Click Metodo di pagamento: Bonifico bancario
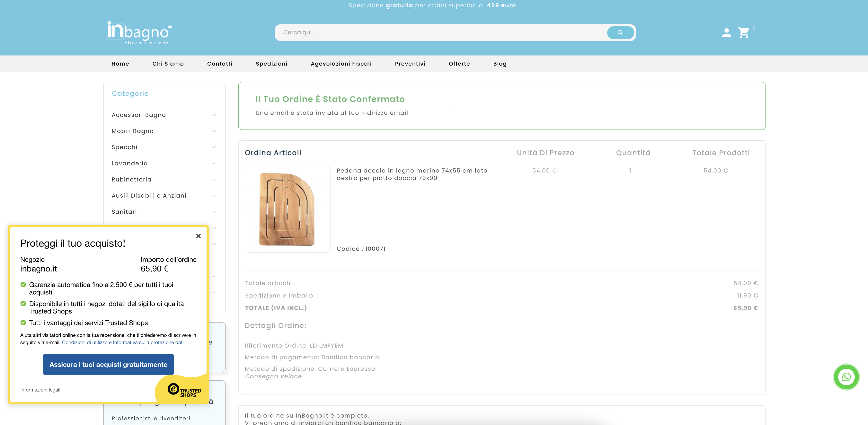 coord(312,357)
